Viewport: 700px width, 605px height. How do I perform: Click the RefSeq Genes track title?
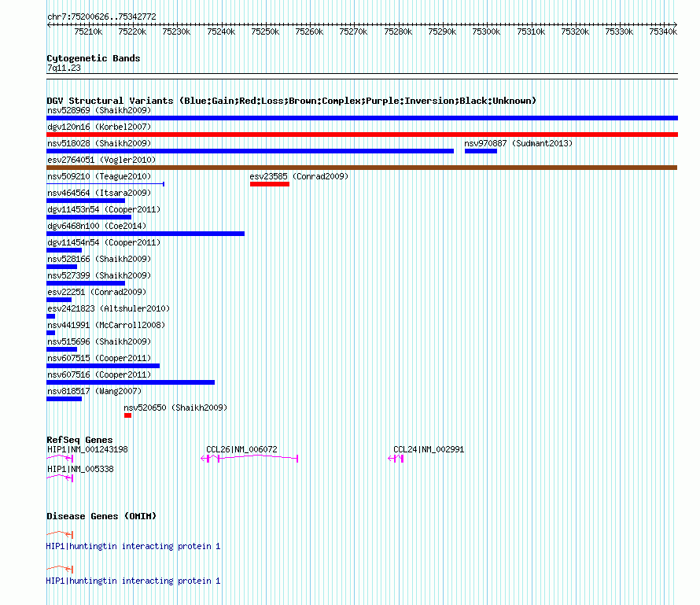click(x=79, y=440)
